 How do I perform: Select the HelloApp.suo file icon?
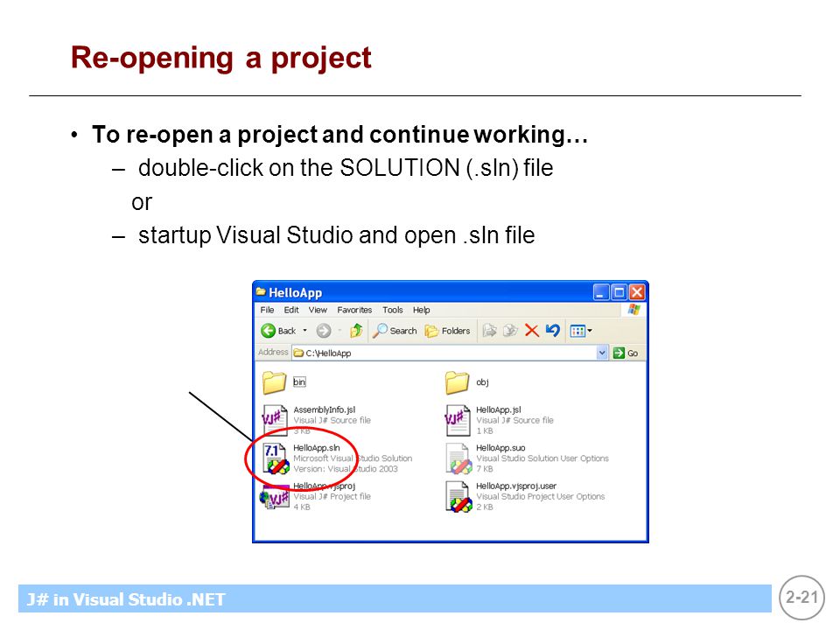point(458,458)
